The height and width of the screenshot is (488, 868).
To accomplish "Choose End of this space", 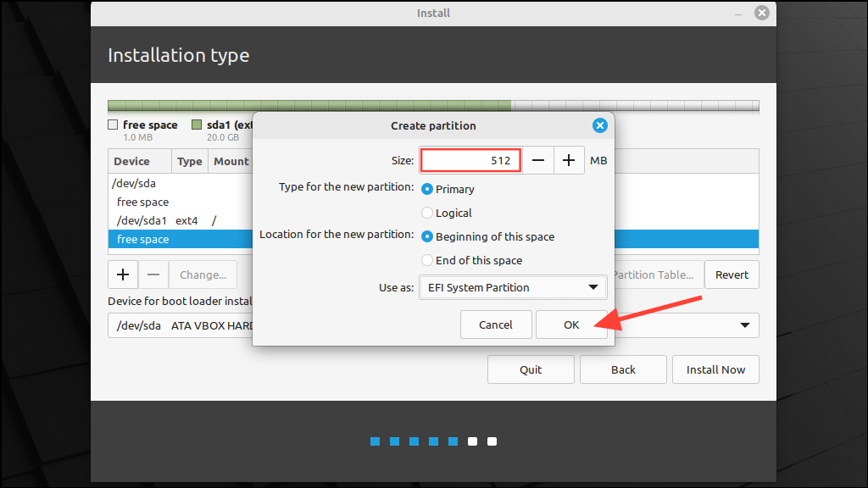I will (x=426, y=260).
